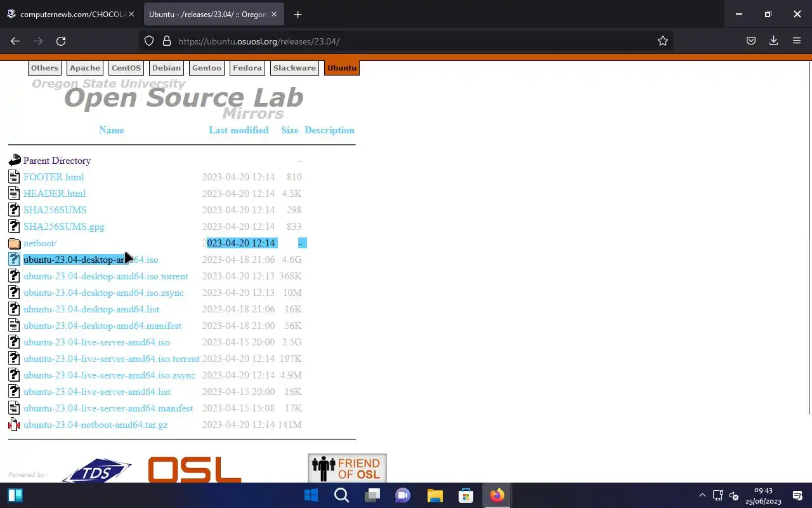Open the desktop-amd64.iso.zsync link
The height and width of the screenshot is (508, 812).
click(x=103, y=293)
